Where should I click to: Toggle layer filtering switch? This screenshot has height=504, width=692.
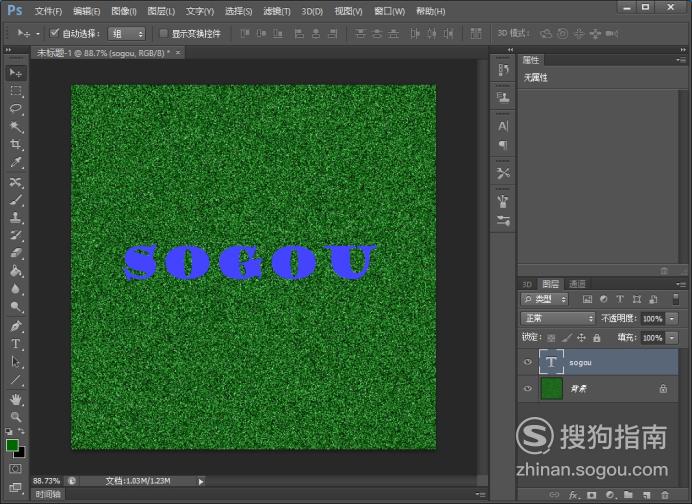[x=675, y=299]
